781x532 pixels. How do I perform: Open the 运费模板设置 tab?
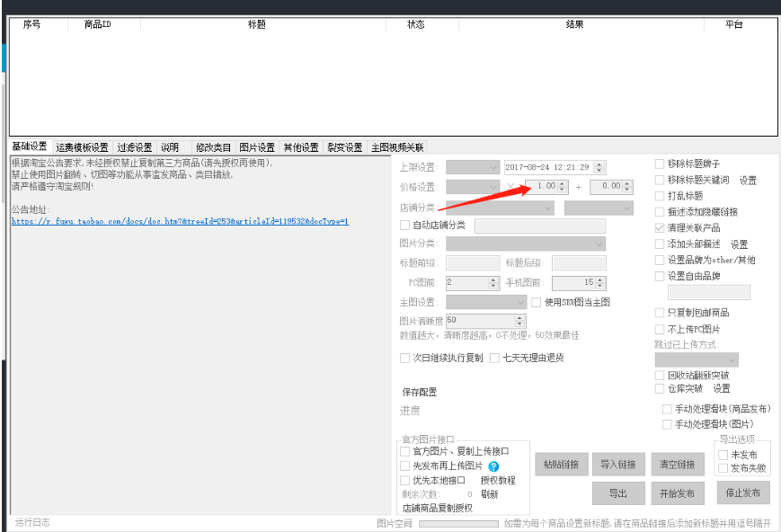(82, 147)
